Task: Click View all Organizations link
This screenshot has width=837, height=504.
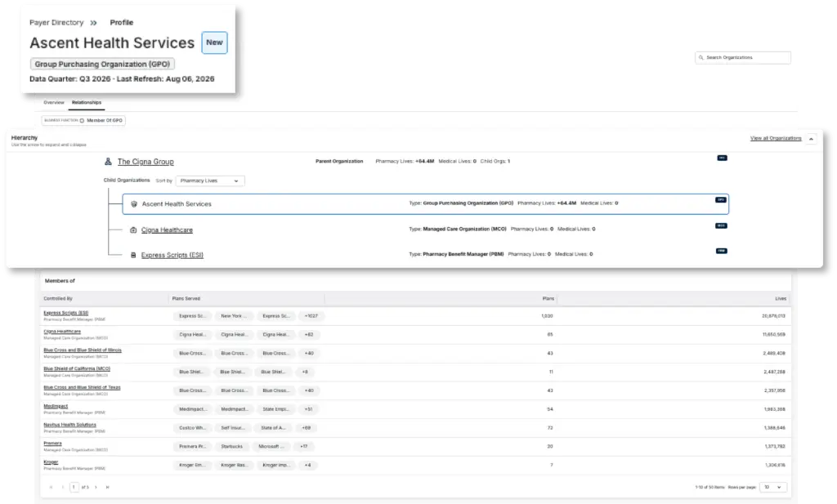Action: pos(776,138)
